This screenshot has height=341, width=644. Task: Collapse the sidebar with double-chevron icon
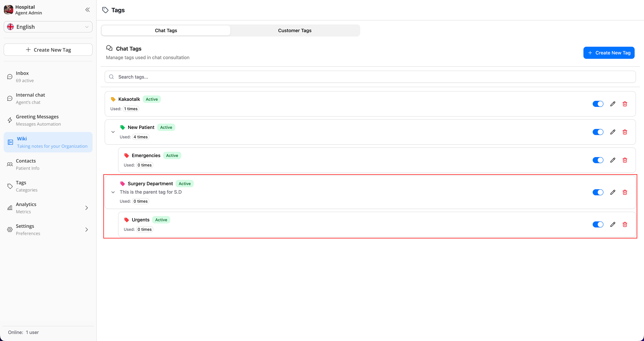coord(88,10)
